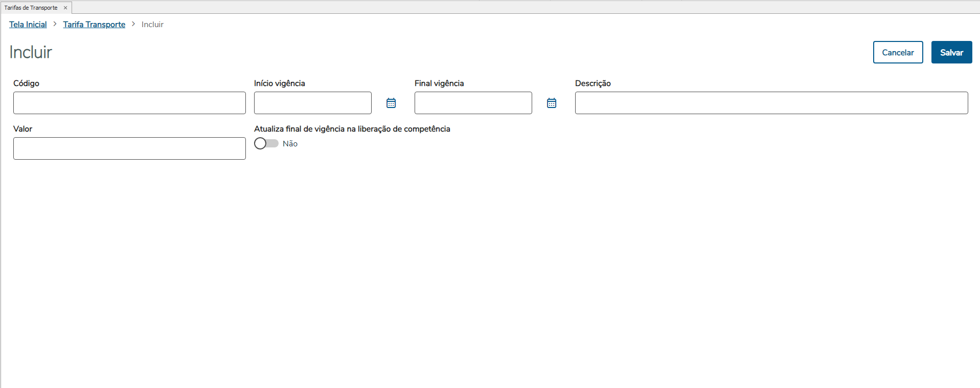Screen dimensions: 980x388
Task: Close the Tarifas de Transporte tab
Action: click(x=65, y=8)
